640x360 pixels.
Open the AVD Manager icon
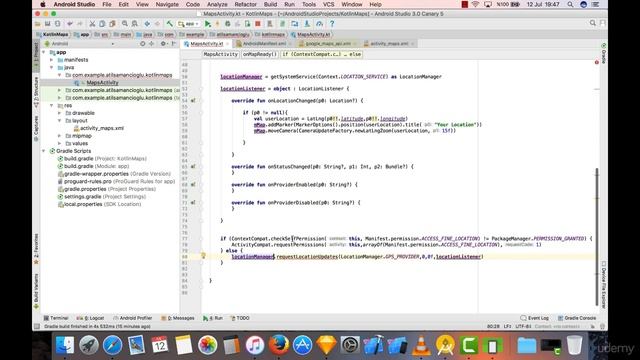(x=270, y=24)
